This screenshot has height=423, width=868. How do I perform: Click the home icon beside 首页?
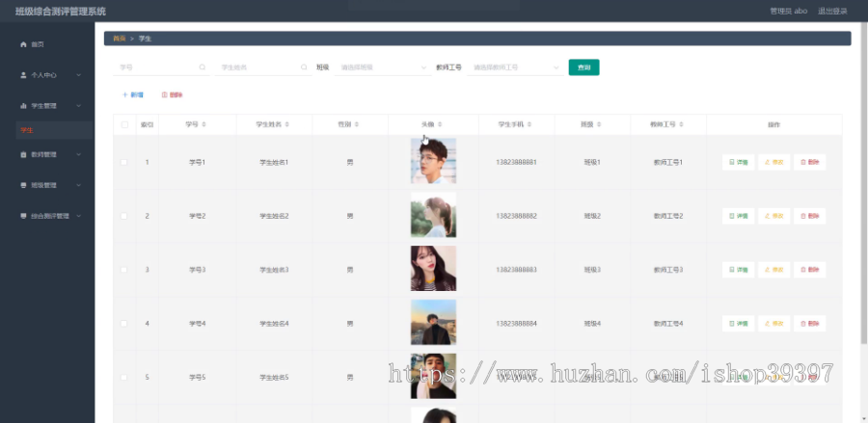tap(23, 44)
